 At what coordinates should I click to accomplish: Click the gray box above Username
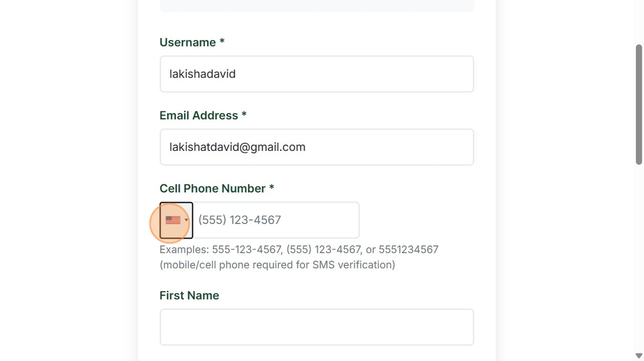316,6
